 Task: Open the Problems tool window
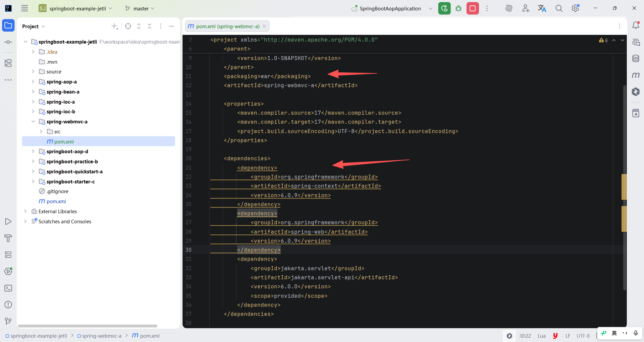point(8,304)
